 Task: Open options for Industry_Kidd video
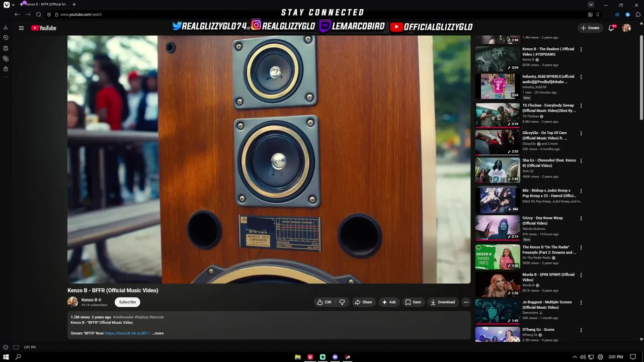[x=581, y=77]
